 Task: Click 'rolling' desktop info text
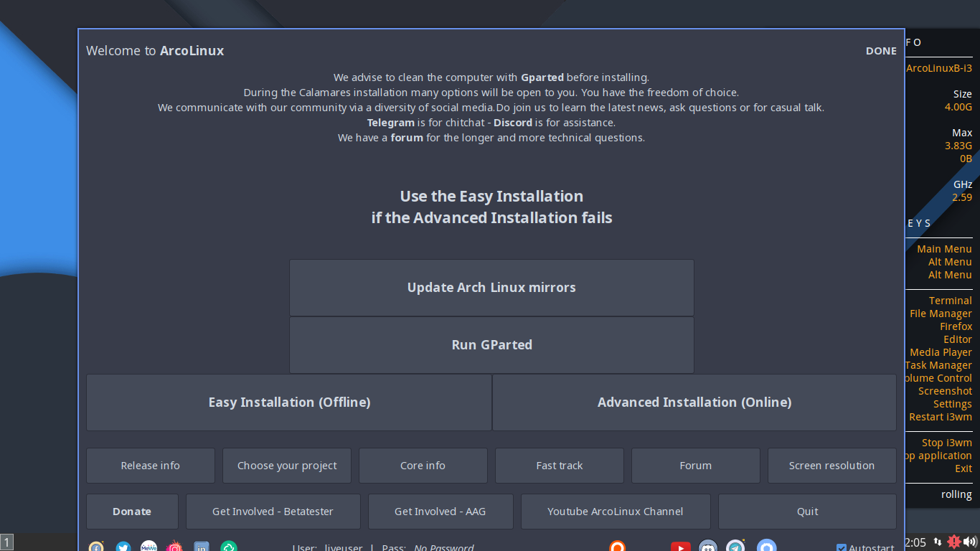click(x=956, y=494)
